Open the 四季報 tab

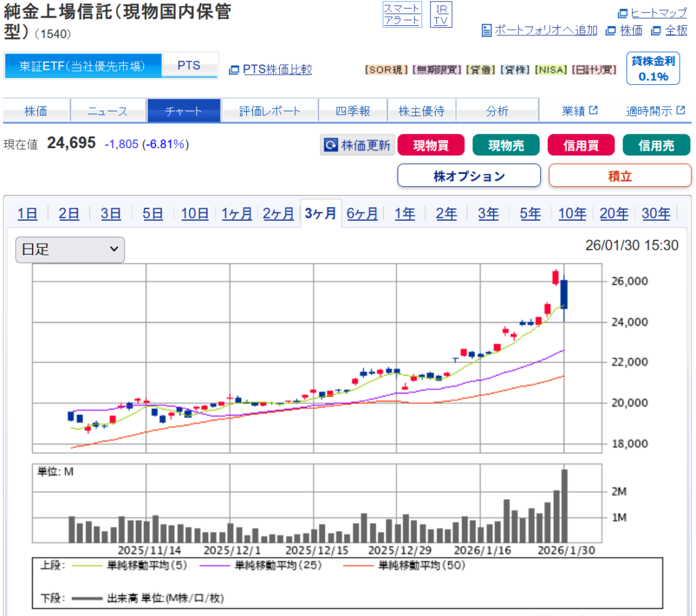coord(353,111)
